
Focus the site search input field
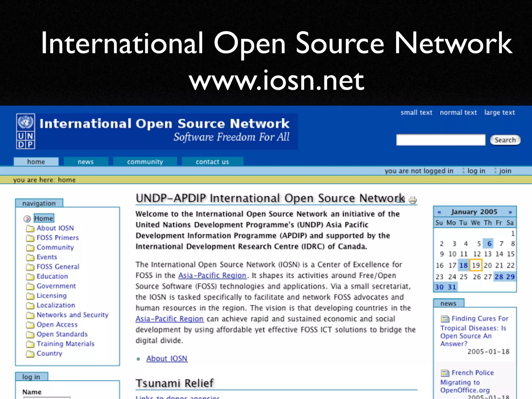point(441,140)
